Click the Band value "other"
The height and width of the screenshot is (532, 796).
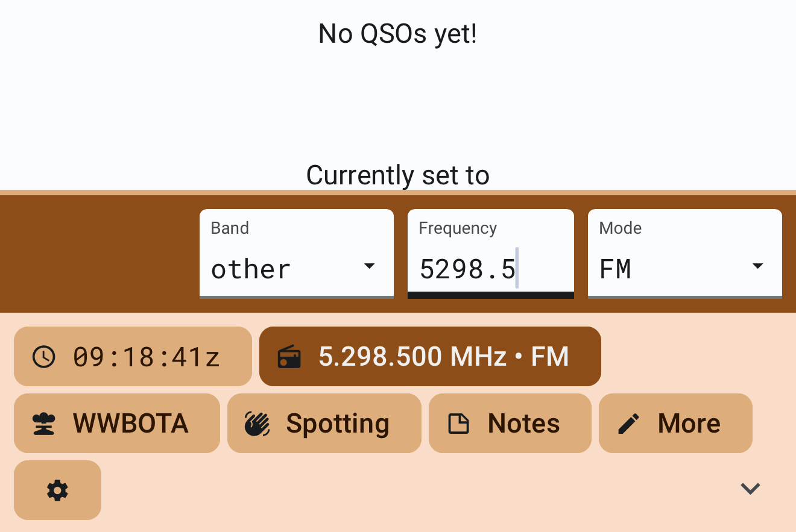tap(251, 269)
